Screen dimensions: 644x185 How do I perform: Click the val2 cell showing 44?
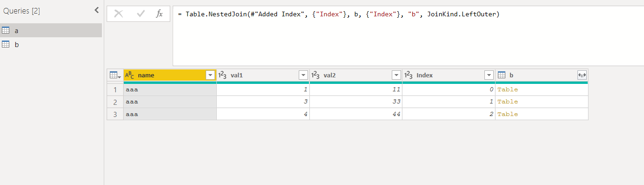[356, 114]
